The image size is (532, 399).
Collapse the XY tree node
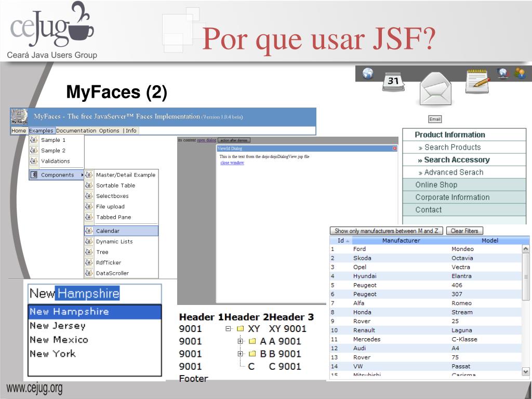tap(229, 328)
